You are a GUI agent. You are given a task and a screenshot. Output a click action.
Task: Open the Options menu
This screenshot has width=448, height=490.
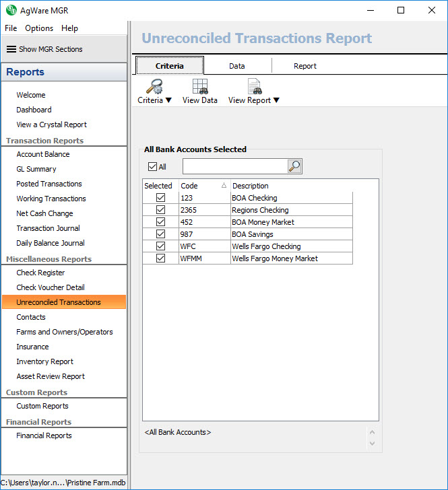39,28
